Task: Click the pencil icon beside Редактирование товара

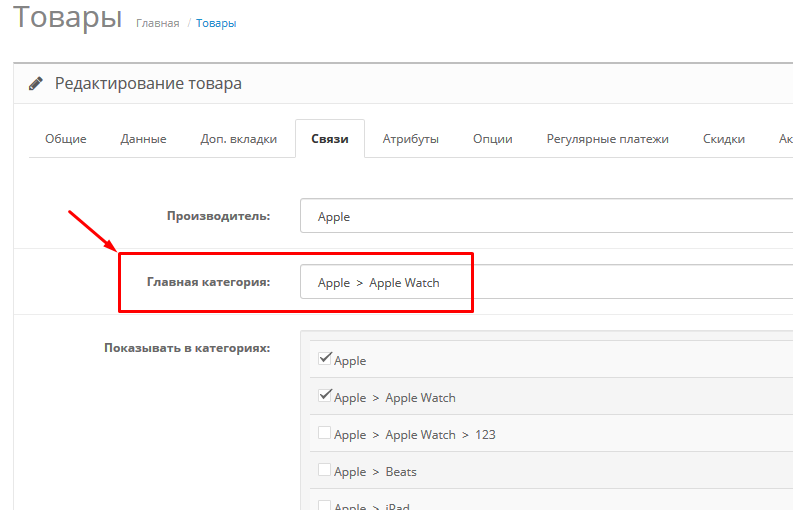Action: (x=35, y=83)
